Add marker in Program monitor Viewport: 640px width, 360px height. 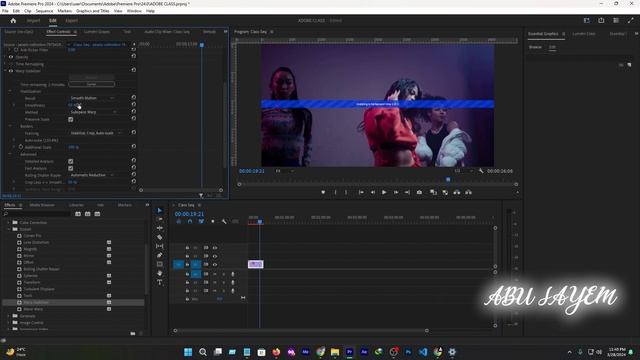pos(323,192)
